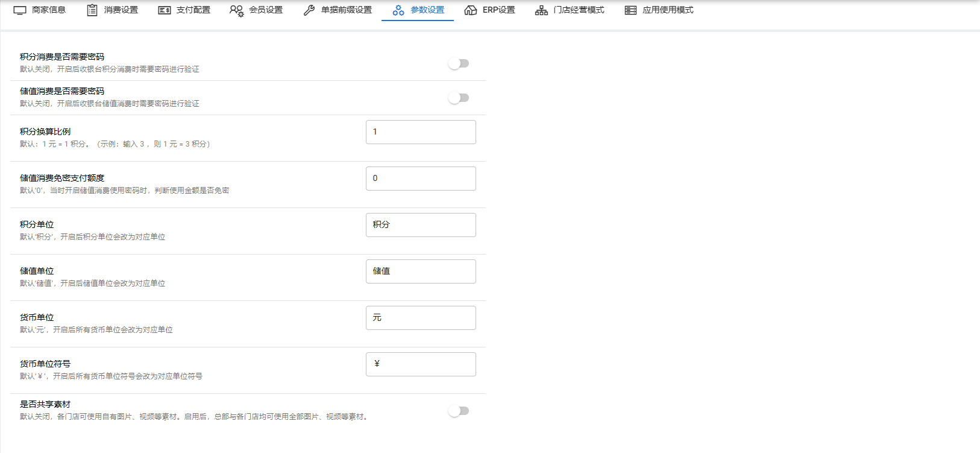
Task: Click the hint 默认'元'，开启后所有货币单位会改为对应单位
Action: [x=96, y=330]
